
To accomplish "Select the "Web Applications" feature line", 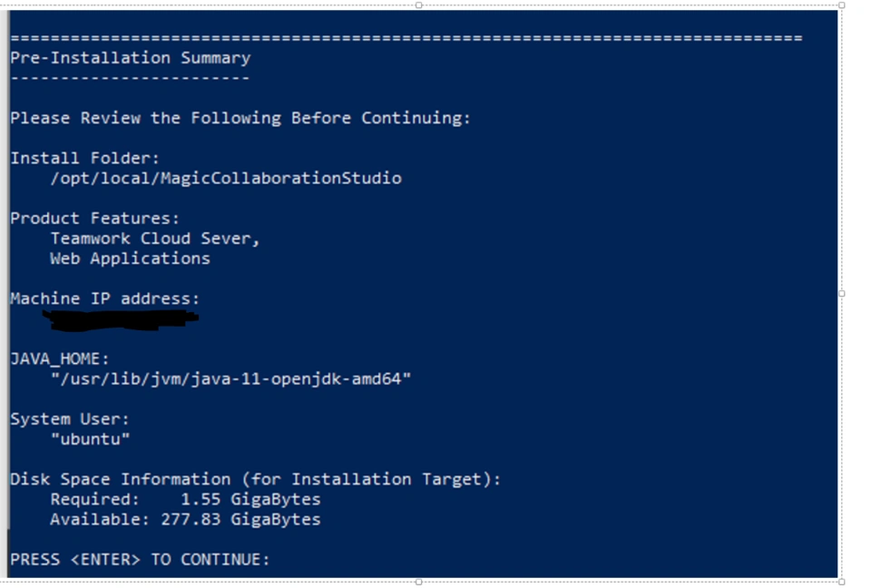I will pyautogui.click(x=130, y=259).
